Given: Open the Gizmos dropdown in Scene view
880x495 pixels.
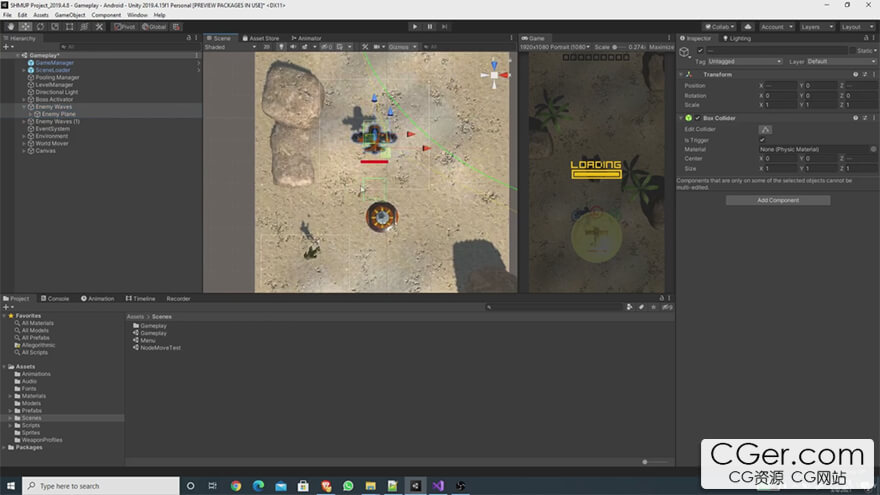Looking at the screenshot, I should pyautogui.click(x=402, y=47).
